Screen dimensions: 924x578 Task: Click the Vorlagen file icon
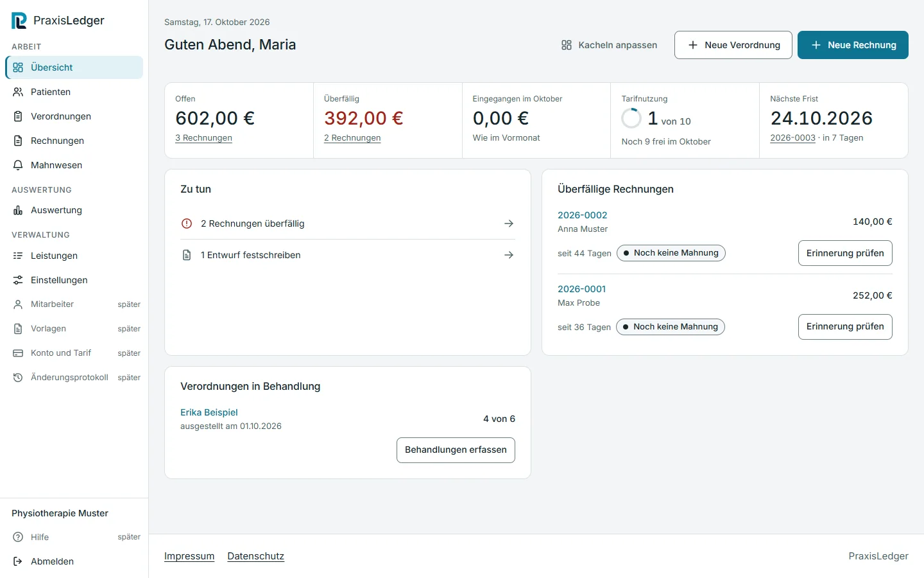18,329
